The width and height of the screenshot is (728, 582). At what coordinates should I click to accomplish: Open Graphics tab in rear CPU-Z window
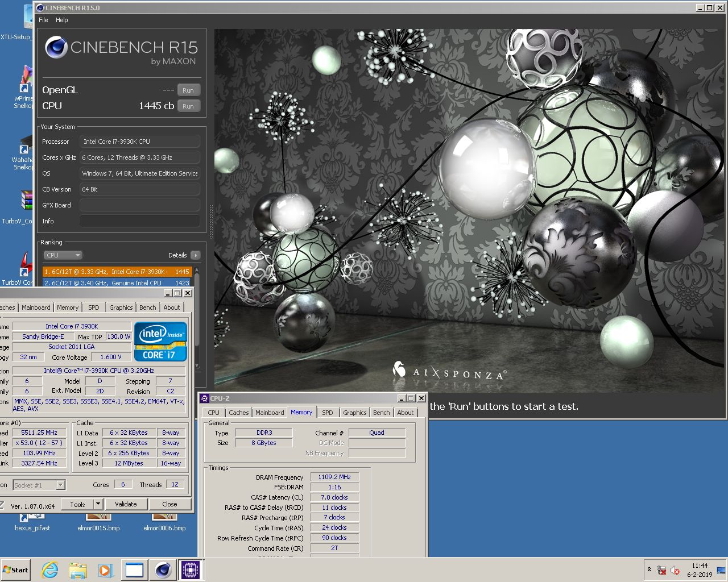(x=121, y=307)
